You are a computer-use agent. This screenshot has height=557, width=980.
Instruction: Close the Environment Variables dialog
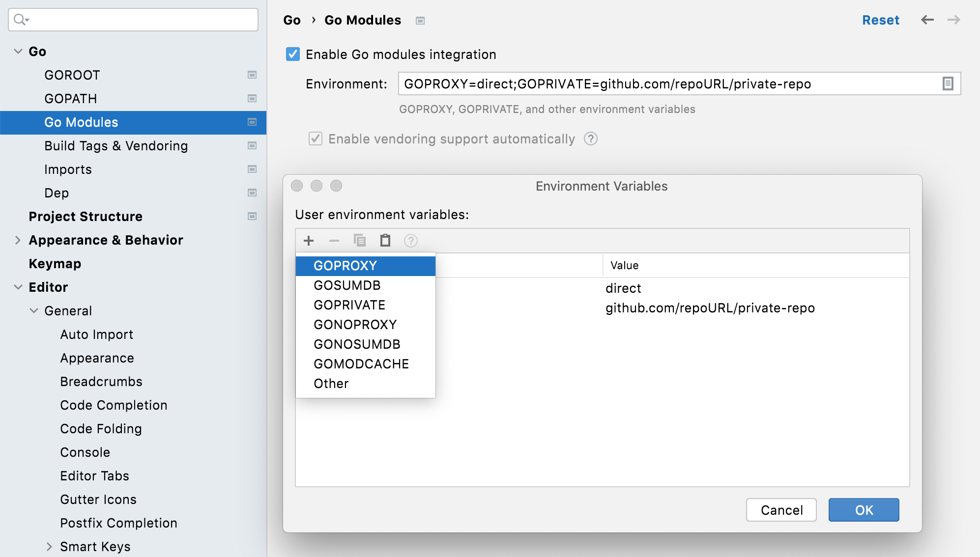click(297, 186)
